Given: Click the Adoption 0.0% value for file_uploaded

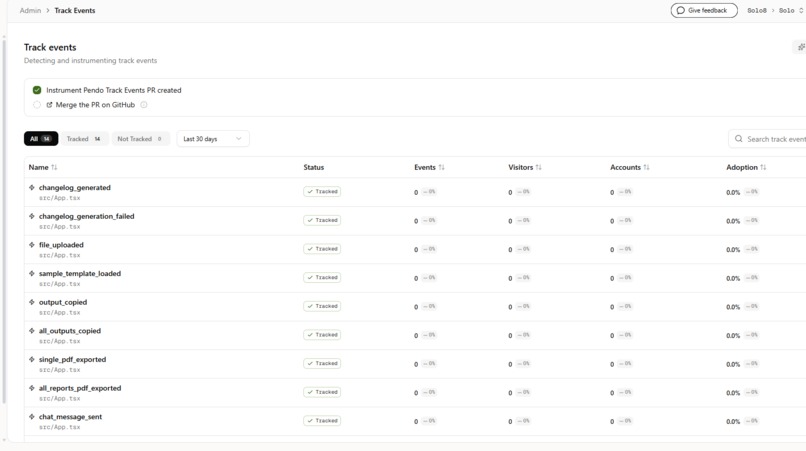Looking at the screenshot, I should tap(733, 250).
